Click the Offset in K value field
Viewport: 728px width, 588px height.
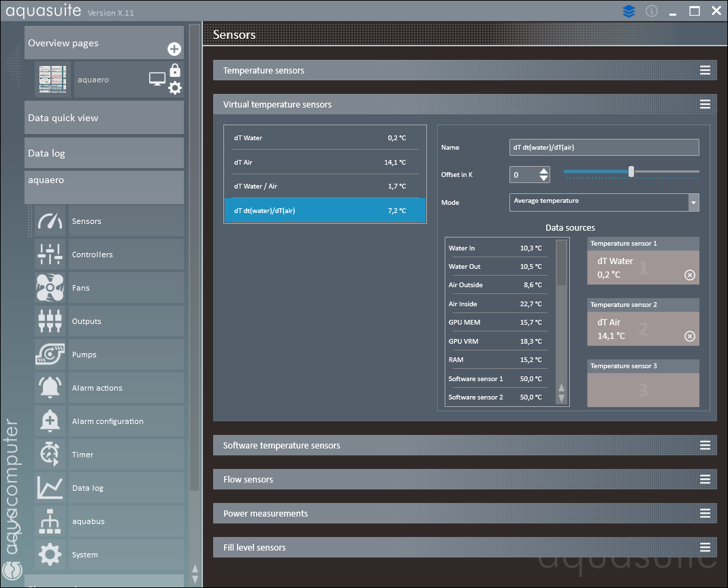(524, 174)
